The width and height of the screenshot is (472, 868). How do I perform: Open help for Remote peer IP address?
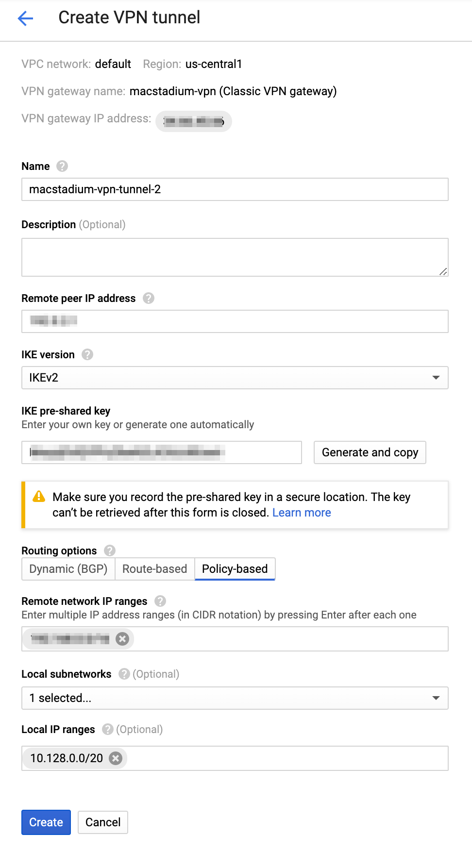click(149, 298)
